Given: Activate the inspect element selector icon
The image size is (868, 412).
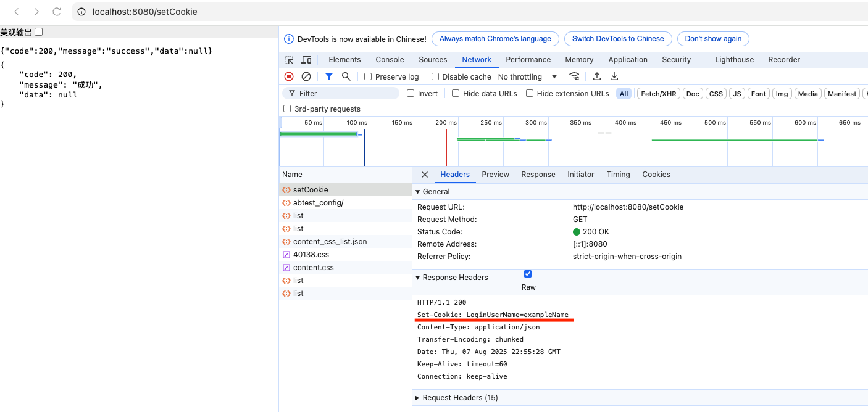Looking at the screenshot, I should point(289,60).
